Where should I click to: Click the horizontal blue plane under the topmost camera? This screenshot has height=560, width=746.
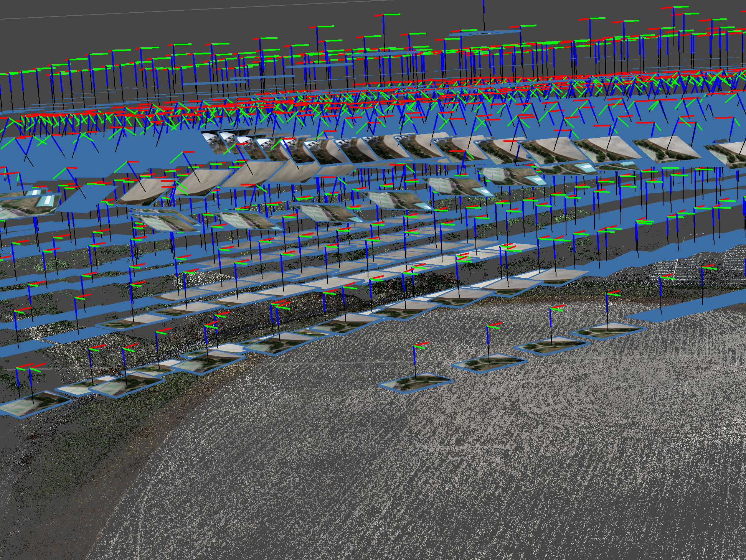484,33
